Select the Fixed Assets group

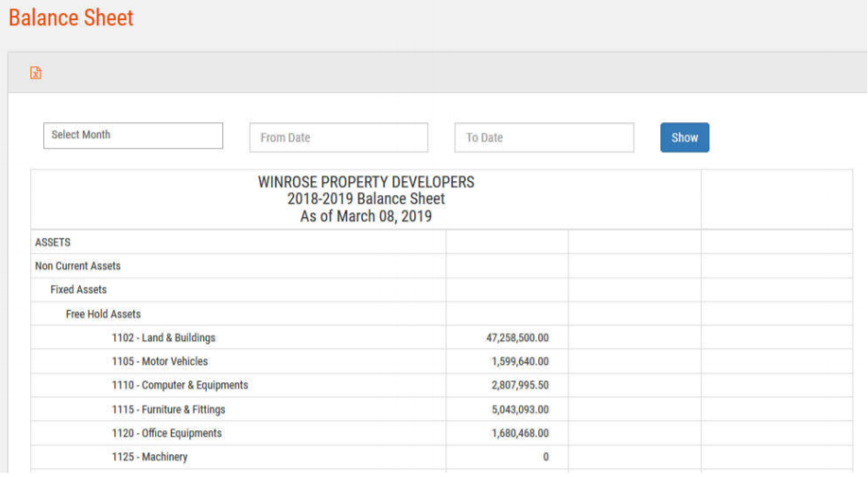[78, 290]
